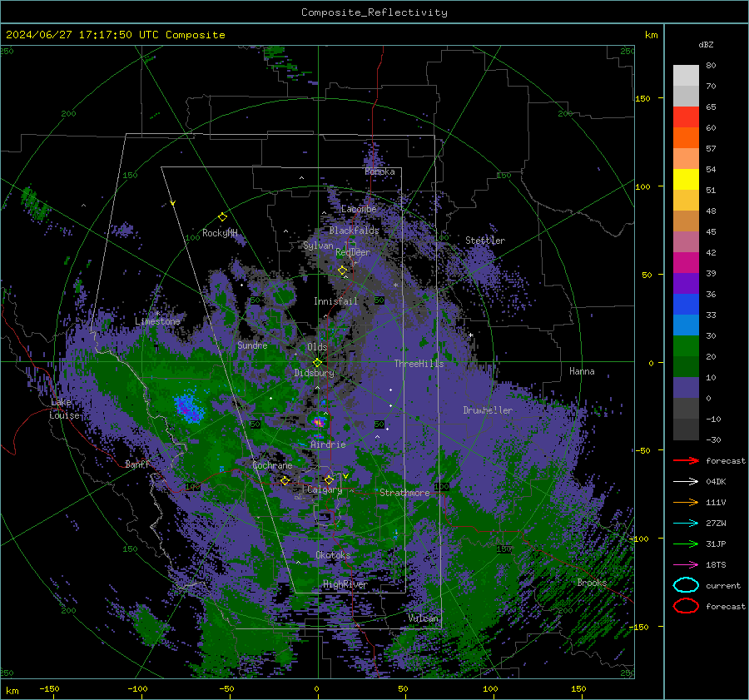
Task: Click the cyan current ellipse legend icon
Action: pos(686,585)
